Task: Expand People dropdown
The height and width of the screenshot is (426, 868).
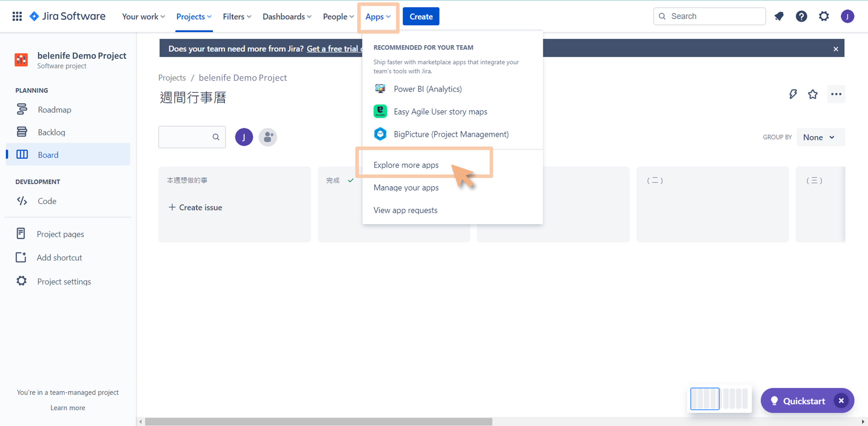Action: pyautogui.click(x=338, y=17)
